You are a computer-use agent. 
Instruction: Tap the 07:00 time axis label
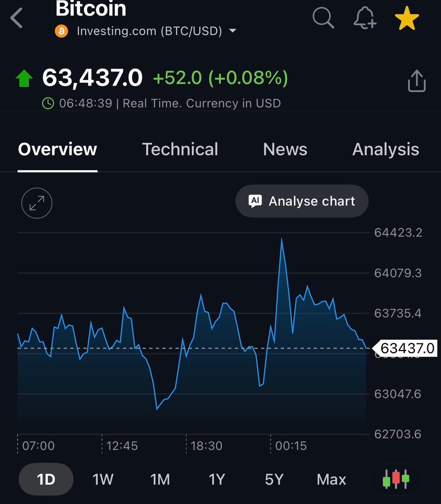pyautogui.click(x=38, y=446)
